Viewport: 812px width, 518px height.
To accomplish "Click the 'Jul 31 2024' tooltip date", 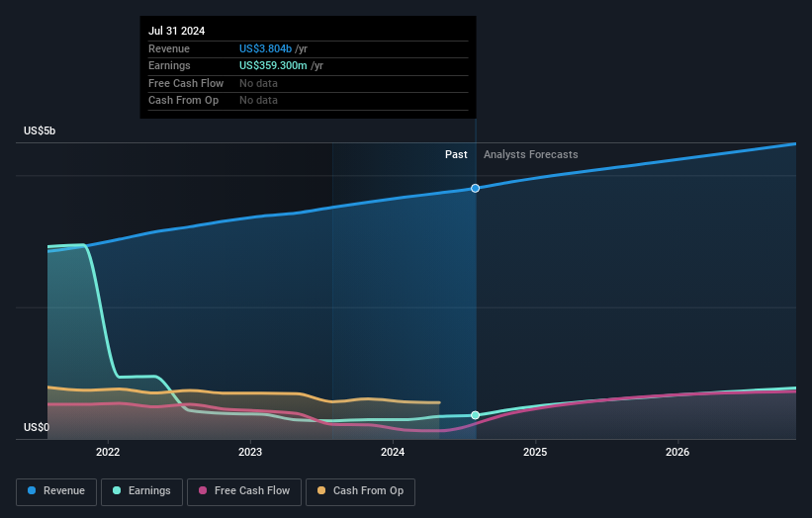I will coord(177,31).
